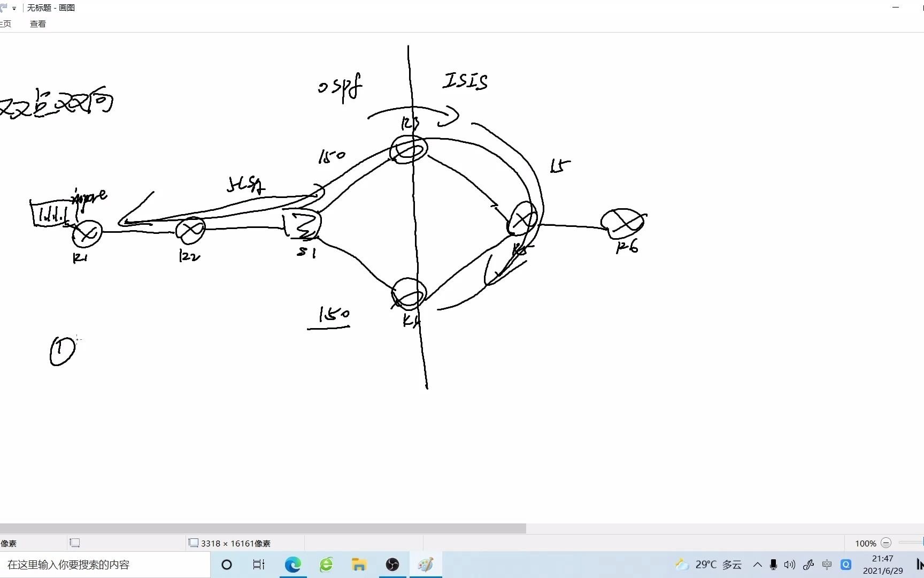Open the 查看 (View) ribbon tab
The height and width of the screenshot is (578, 924).
pos(38,24)
